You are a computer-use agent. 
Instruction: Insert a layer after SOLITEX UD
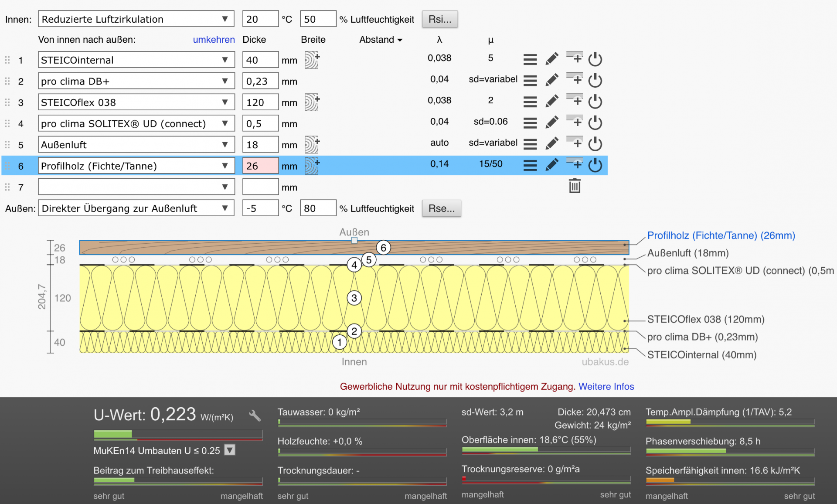575,121
